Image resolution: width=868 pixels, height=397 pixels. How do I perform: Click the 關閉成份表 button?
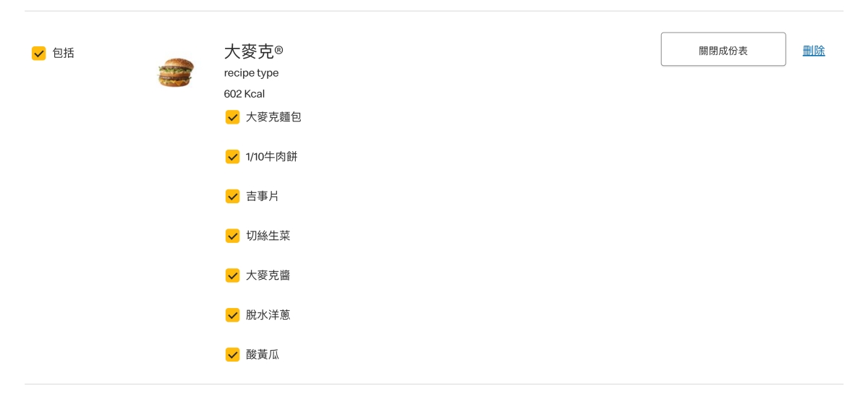pyautogui.click(x=723, y=50)
